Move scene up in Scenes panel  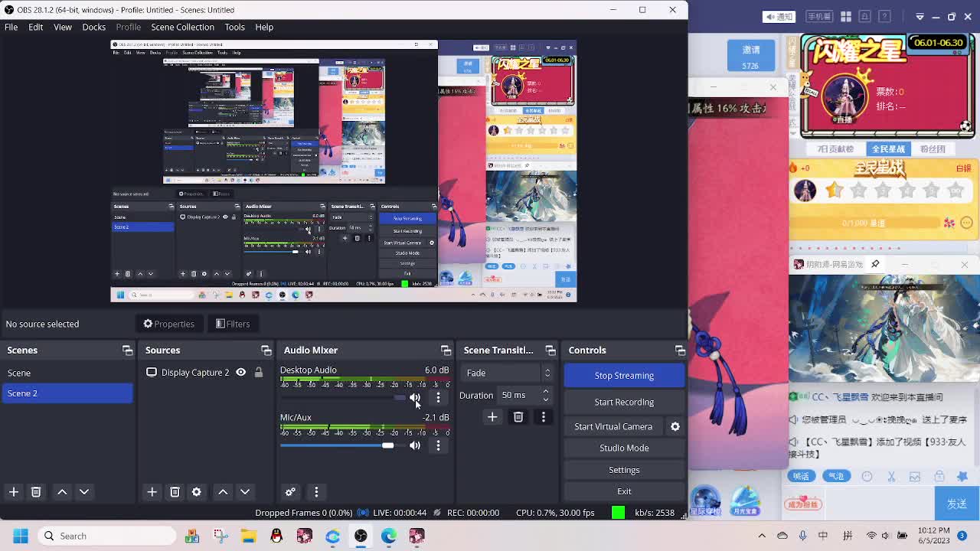coord(62,492)
